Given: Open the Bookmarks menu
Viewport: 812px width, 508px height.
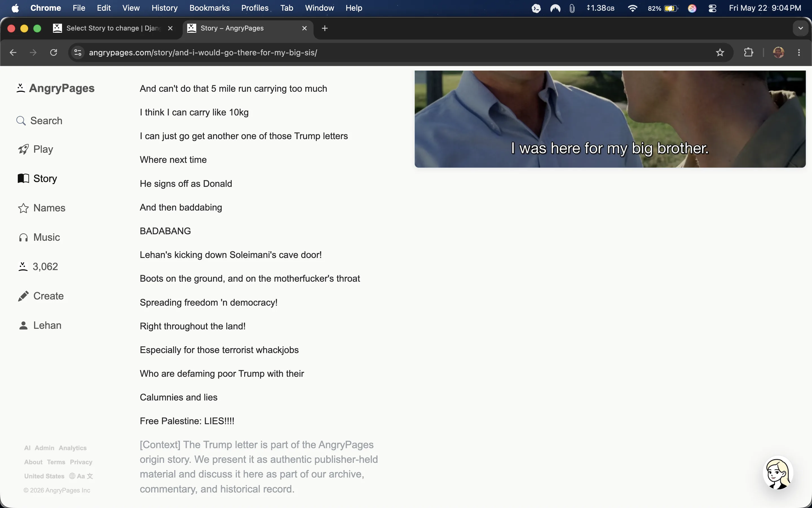Looking at the screenshot, I should (x=209, y=8).
